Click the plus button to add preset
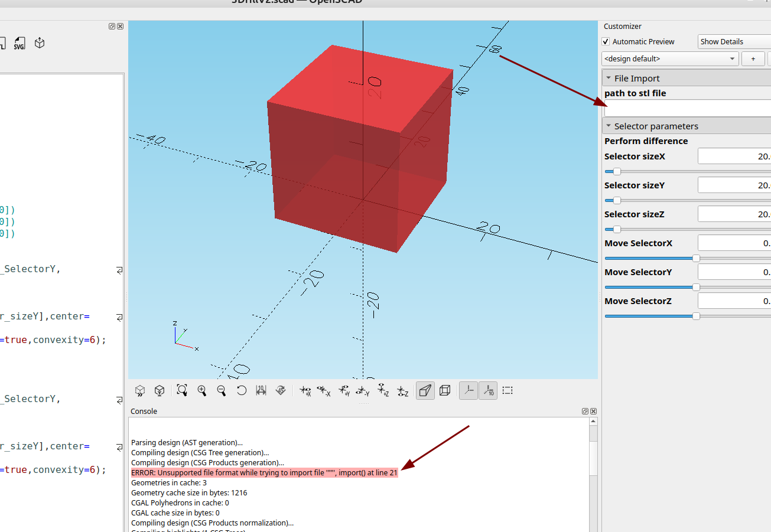The width and height of the screenshot is (771, 532). (x=753, y=59)
